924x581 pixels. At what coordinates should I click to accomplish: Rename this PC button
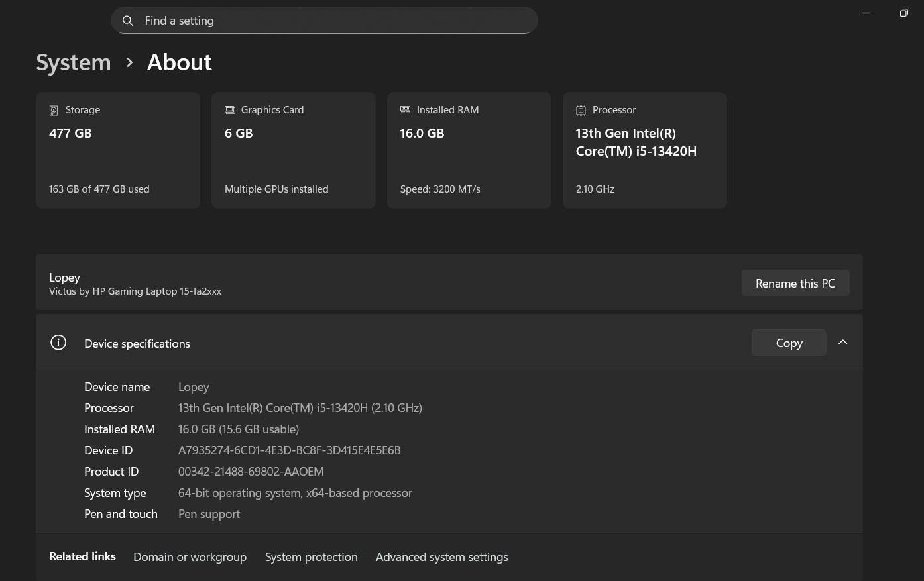(x=795, y=283)
